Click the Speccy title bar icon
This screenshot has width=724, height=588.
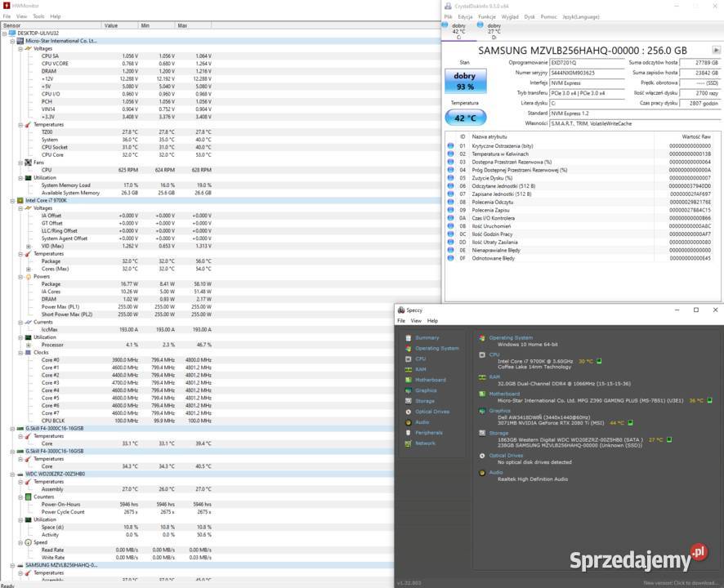pos(401,310)
